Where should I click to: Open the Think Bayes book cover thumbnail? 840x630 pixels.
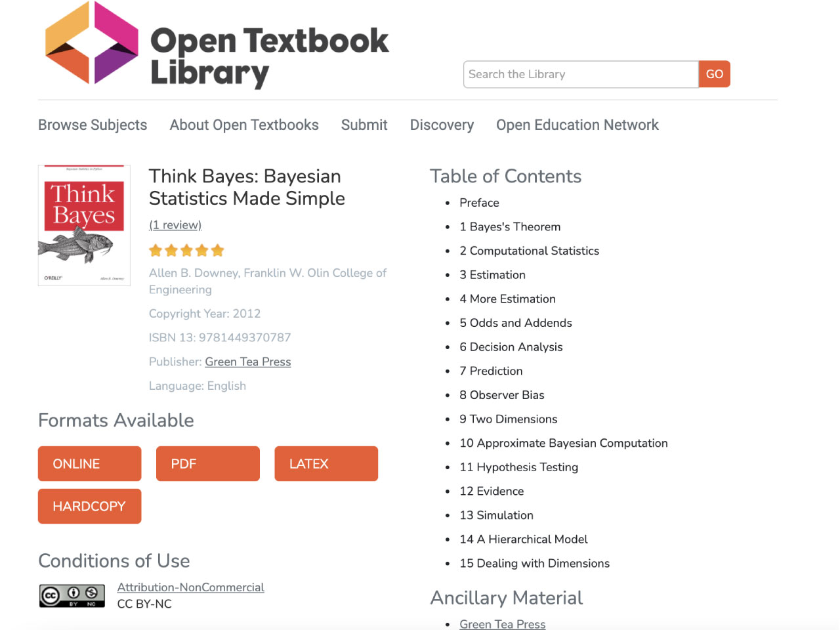pyautogui.click(x=84, y=225)
